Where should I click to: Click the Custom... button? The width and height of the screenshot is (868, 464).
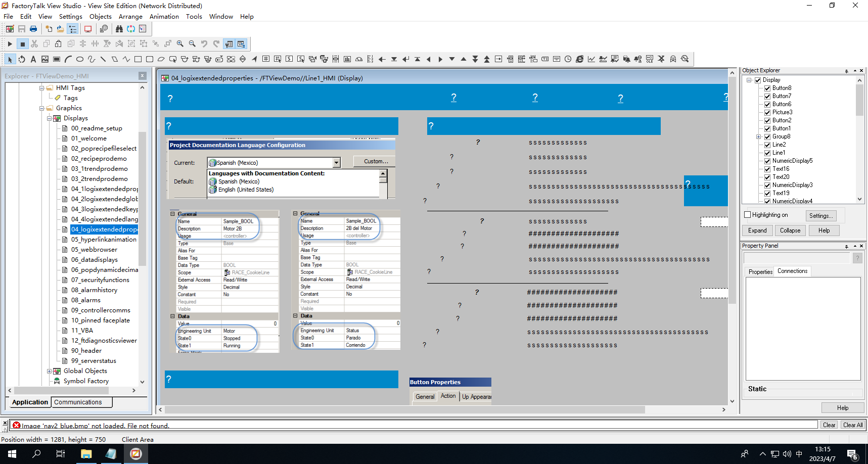(376, 161)
